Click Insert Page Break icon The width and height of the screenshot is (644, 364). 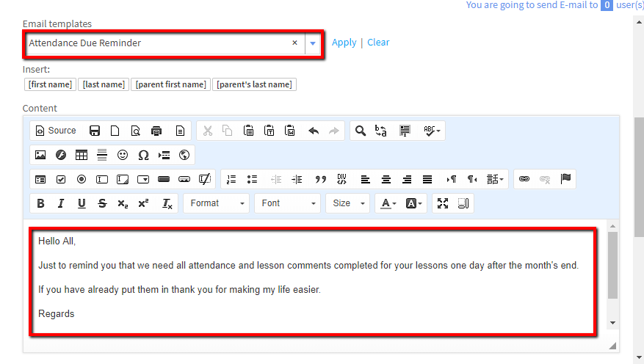click(x=164, y=155)
